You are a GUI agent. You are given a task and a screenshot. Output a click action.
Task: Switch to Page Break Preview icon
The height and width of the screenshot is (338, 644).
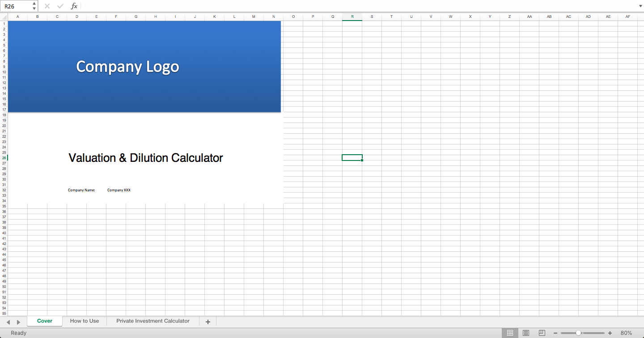click(542, 333)
